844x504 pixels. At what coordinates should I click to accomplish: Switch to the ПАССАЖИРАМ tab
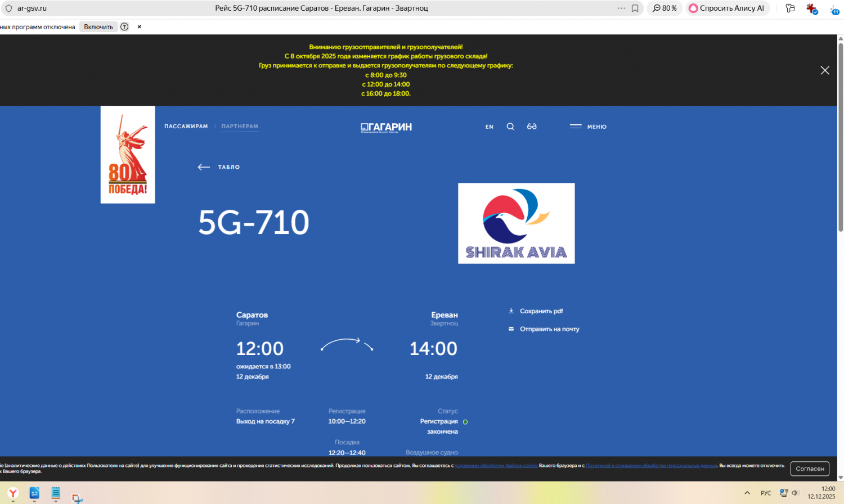[x=186, y=127]
